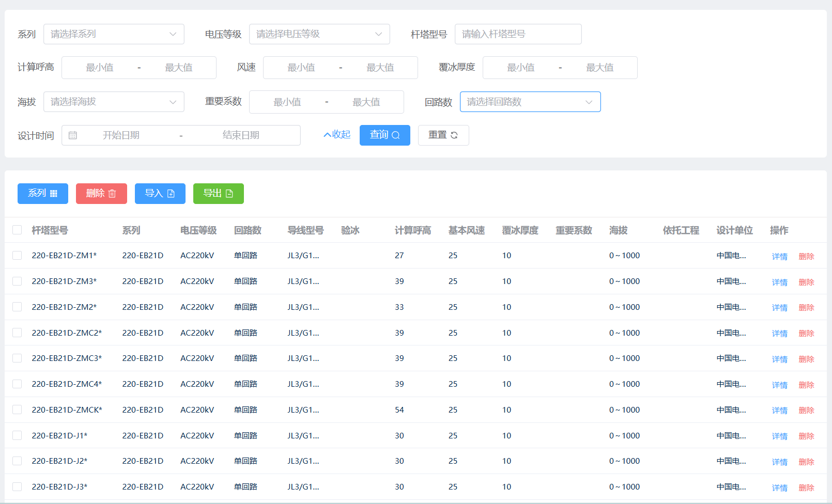Pick the 结束日期 end date field
Screen dimensions: 832x504
click(x=241, y=135)
